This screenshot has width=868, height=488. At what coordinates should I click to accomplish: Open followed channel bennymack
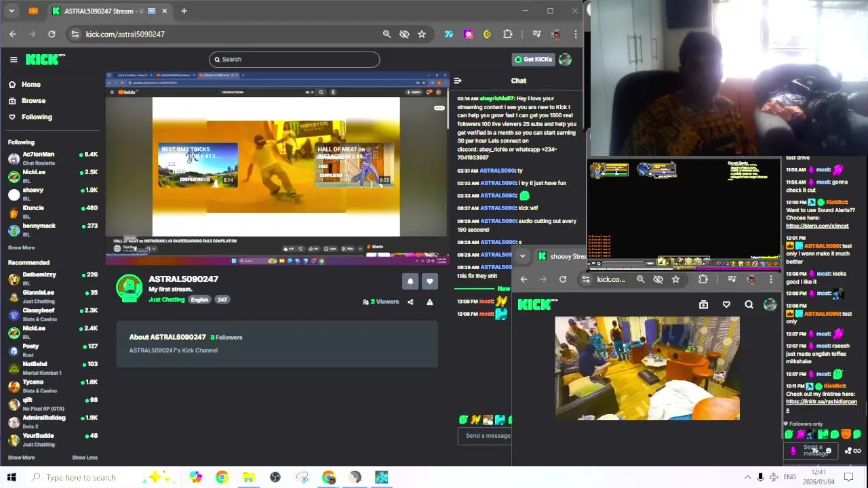tap(53, 229)
